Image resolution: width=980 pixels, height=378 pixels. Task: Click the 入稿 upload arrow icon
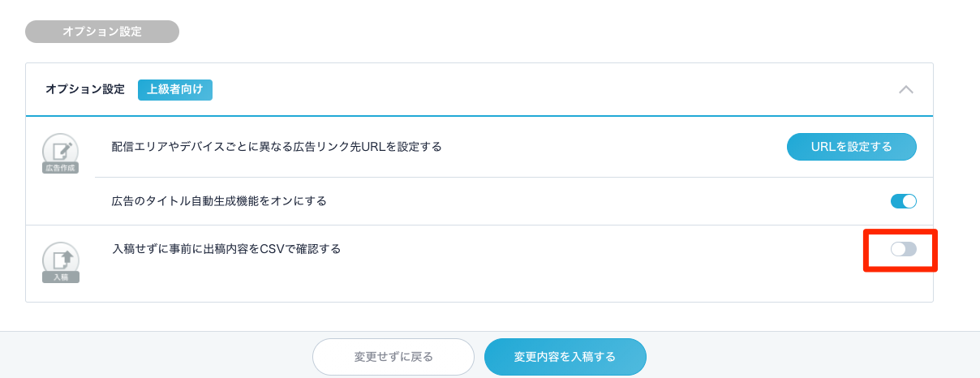[x=61, y=260]
